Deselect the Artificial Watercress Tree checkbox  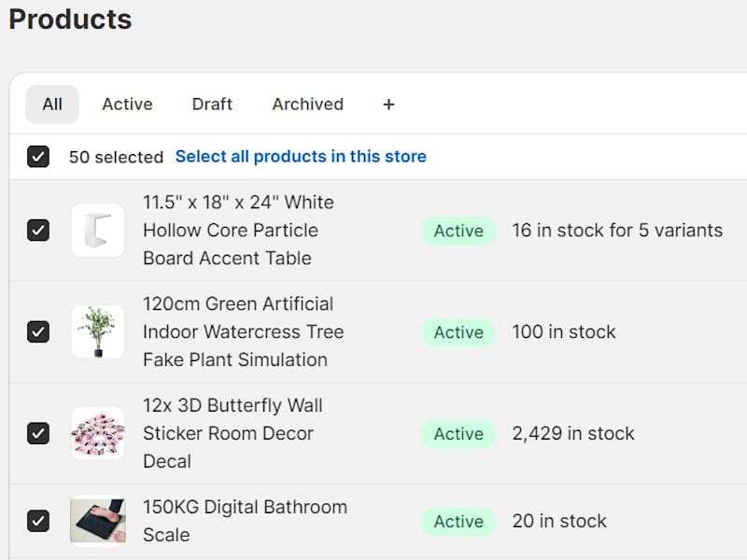coord(38,332)
